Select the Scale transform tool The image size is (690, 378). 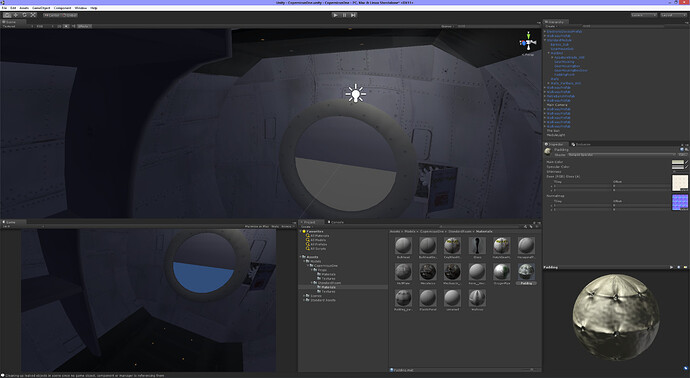pyautogui.click(x=33, y=15)
